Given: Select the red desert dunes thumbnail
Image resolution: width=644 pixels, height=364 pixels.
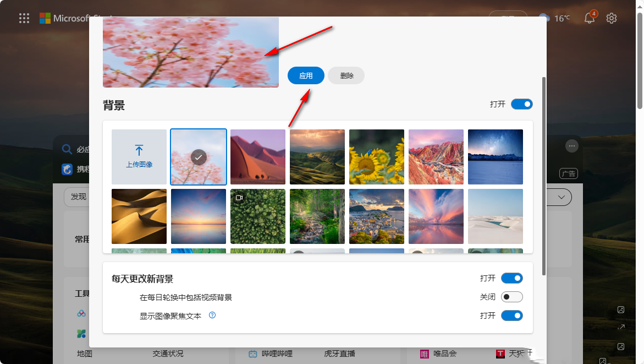Looking at the screenshot, I should (x=258, y=157).
